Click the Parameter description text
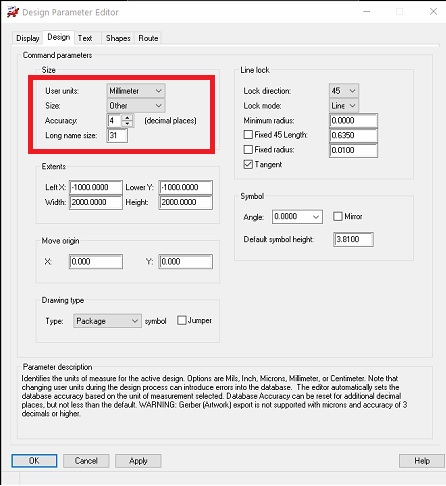 tap(214, 396)
